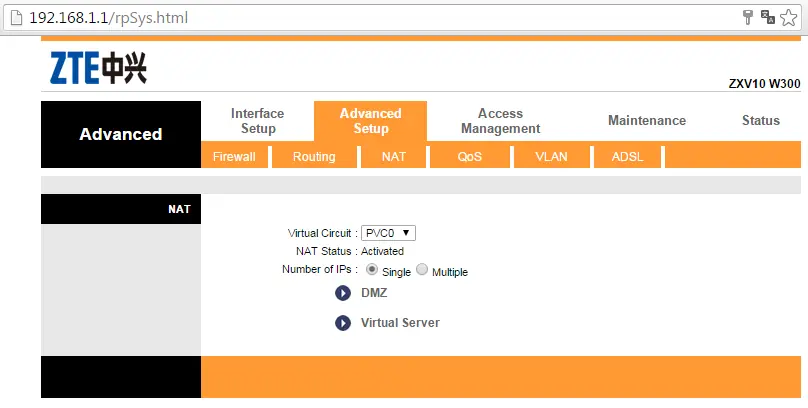Image resolution: width=808 pixels, height=408 pixels.
Task: Switch to the Status tab
Action: [761, 121]
